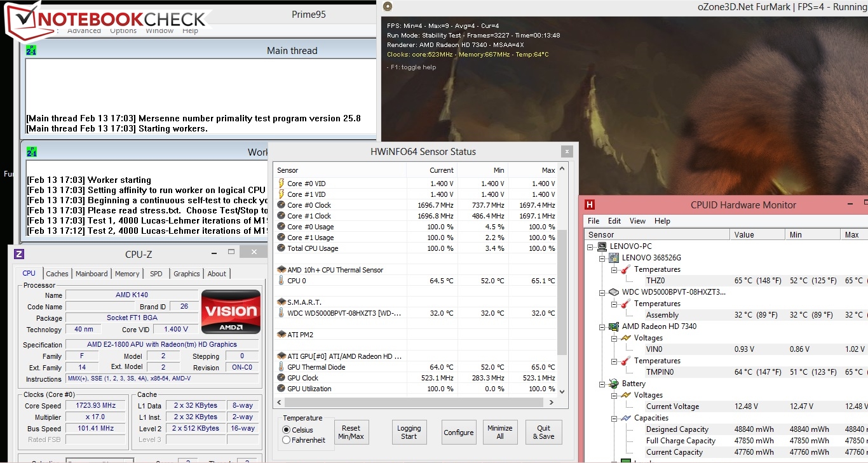The image size is (868, 463).
Task: Open the Graphics tab in CPU-Z
Action: [187, 274]
